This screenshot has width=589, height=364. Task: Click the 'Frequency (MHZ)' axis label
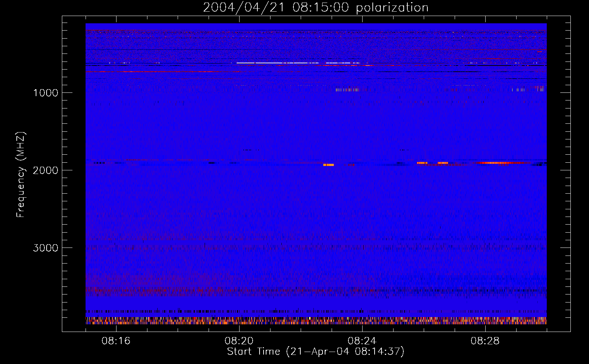(21, 175)
